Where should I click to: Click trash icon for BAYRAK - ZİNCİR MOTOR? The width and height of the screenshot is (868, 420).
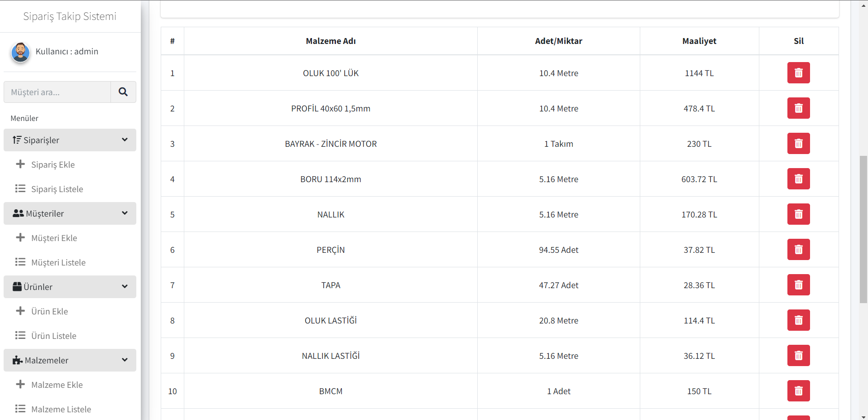798,144
